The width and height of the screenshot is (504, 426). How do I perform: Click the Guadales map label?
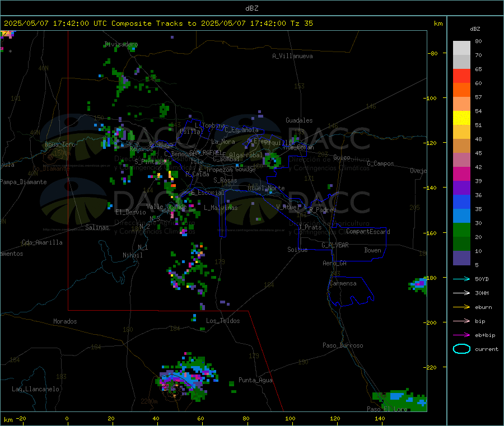(x=299, y=120)
